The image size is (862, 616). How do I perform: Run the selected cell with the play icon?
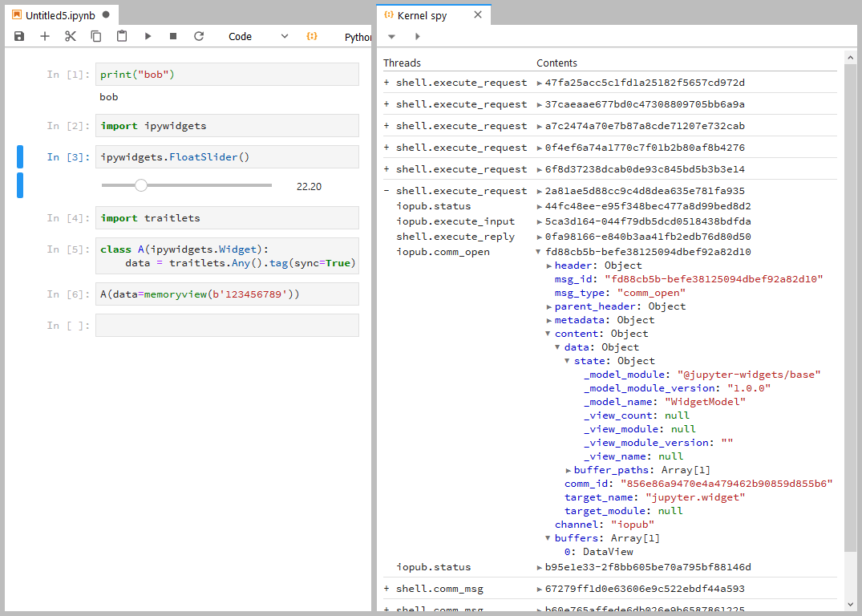[x=147, y=36]
